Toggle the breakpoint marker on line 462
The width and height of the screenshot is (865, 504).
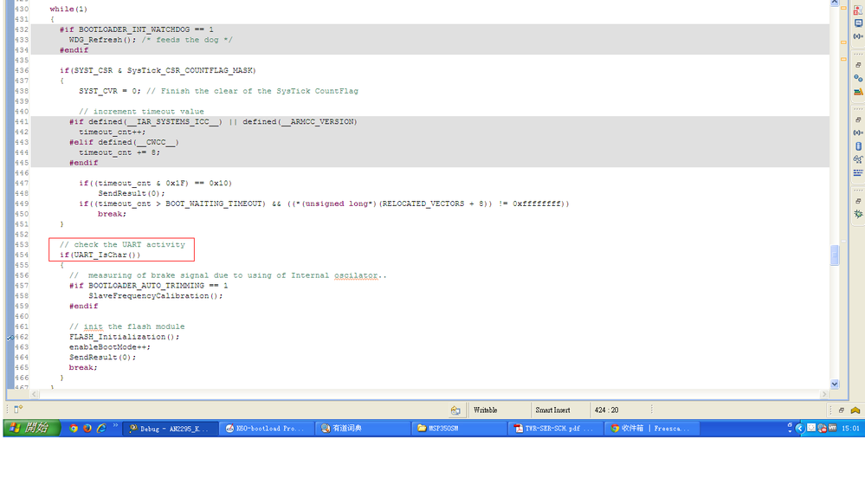click(10, 337)
